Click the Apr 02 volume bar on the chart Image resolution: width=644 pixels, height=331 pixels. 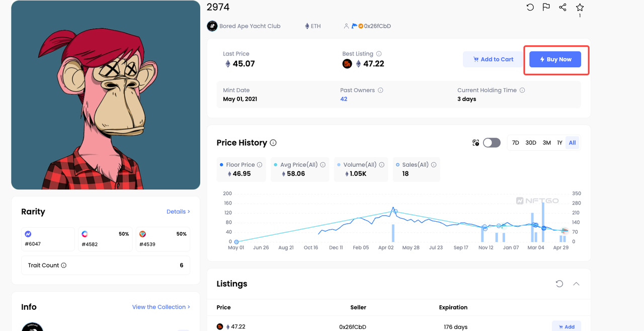click(393, 233)
